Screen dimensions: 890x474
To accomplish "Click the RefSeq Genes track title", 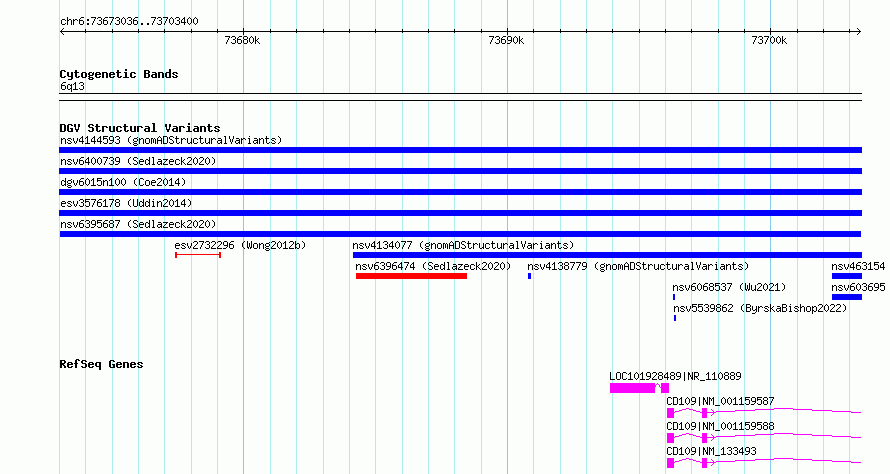I will tap(101, 364).
